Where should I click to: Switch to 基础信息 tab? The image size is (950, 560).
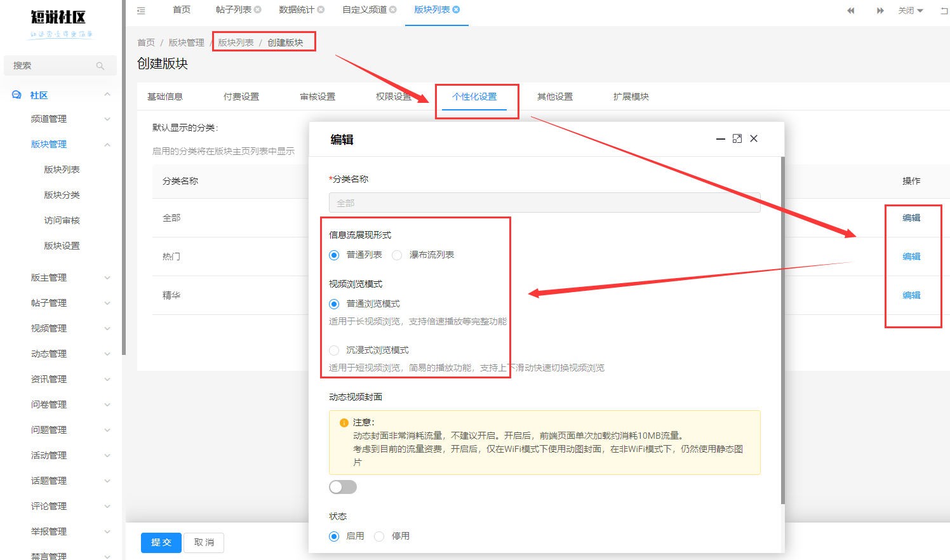point(165,97)
